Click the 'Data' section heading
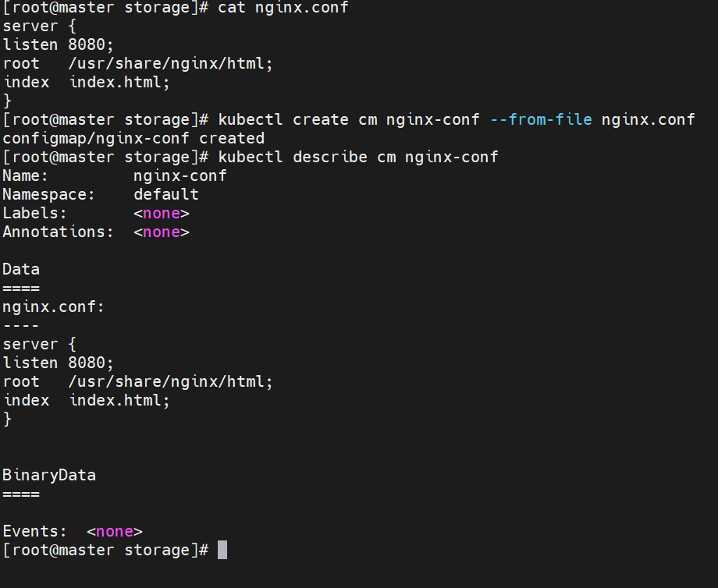The width and height of the screenshot is (718, 588). pos(21,270)
